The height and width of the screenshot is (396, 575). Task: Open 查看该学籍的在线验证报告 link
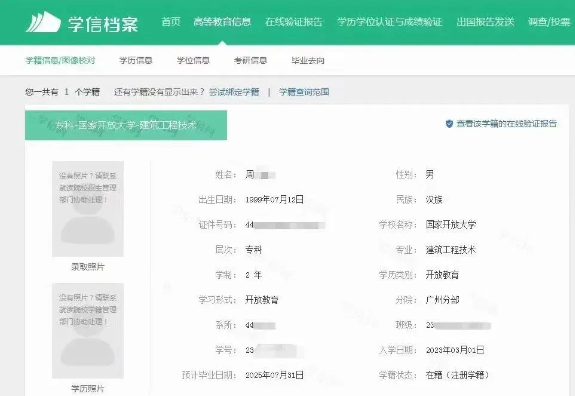506,124
